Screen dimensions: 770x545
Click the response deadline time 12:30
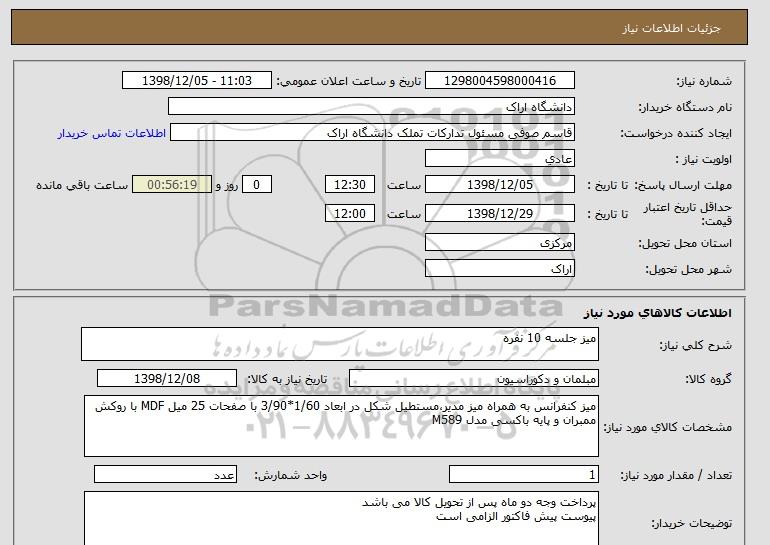tap(350, 185)
